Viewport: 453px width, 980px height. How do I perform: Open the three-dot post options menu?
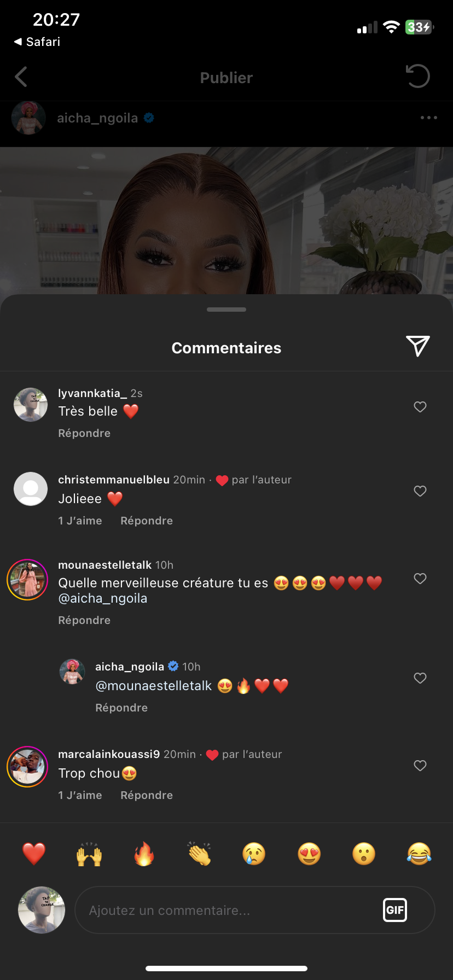pos(428,118)
